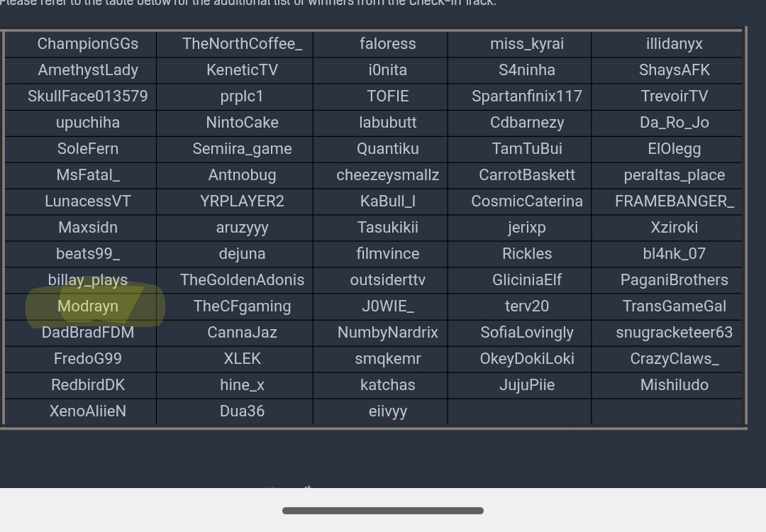Tap the CosmicCaterina username
This screenshot has height=532, width=766.
tap(527, 201)
